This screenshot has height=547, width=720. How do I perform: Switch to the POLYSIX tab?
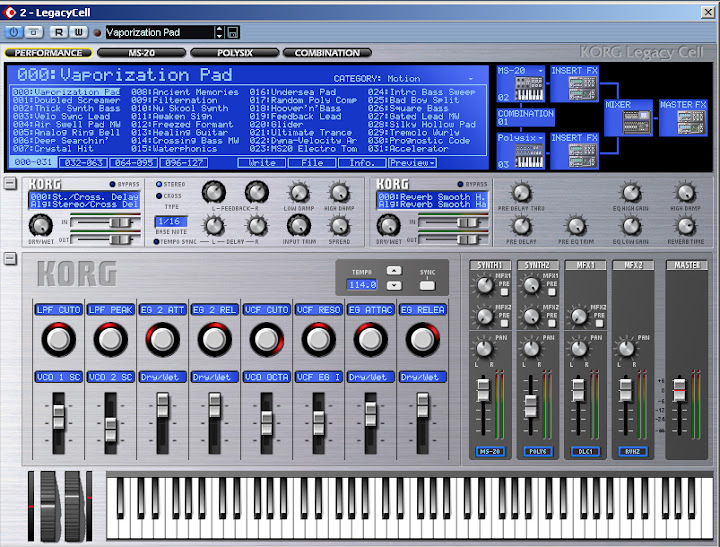(235, 53)
